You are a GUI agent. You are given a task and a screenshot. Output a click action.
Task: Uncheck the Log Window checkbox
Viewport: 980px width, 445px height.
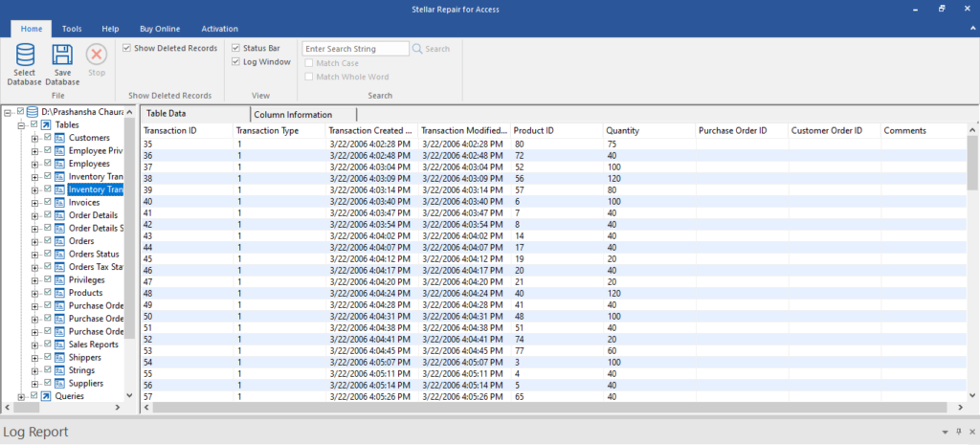coord(235,62)
